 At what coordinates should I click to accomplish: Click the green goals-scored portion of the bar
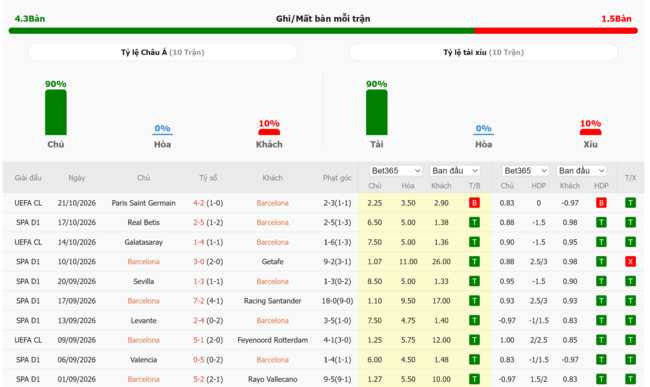(241, 31)
